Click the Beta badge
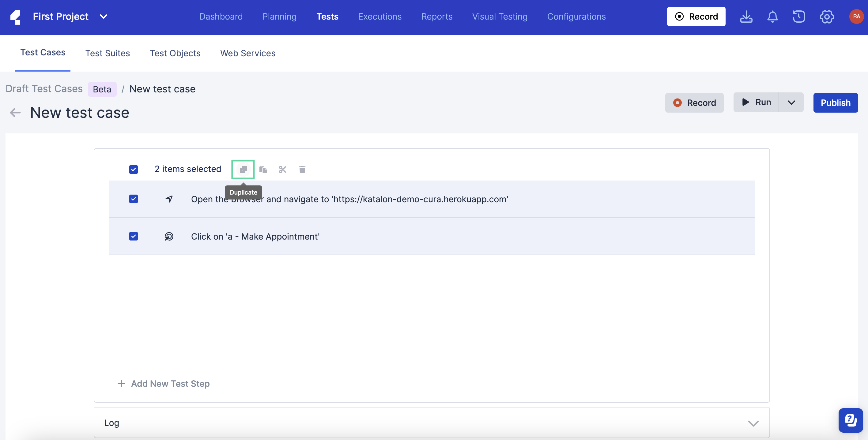This screenshot has height=440, width=868. pos(102,89)
